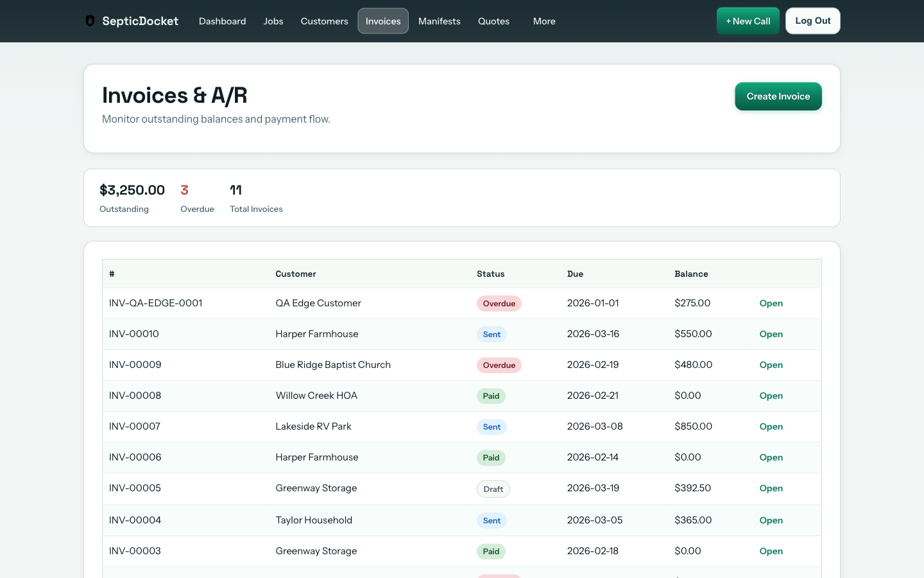Click the SepticDocket shield logo icon
924x578 pixels.
pos(90,21)
